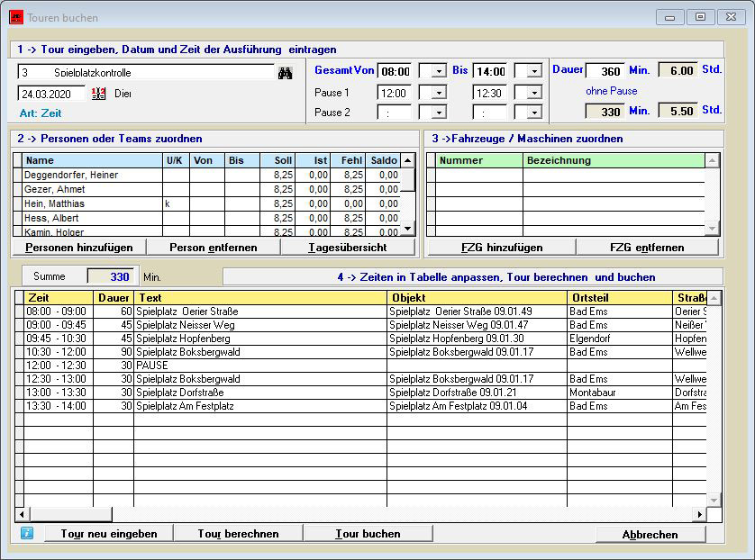
Task: Open the calendar date picker icon
Action: [x=99, y=94]
